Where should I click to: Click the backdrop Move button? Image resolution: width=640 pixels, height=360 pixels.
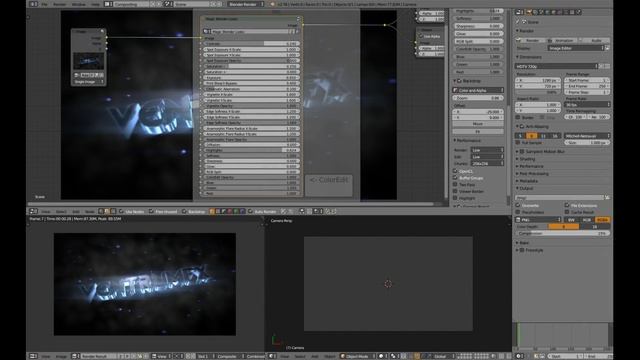[478, 124]
